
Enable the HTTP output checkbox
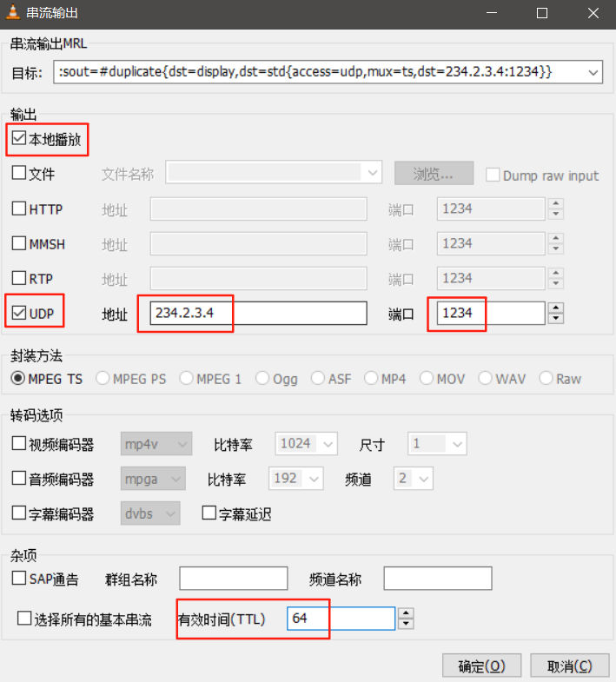coord(19,208)
